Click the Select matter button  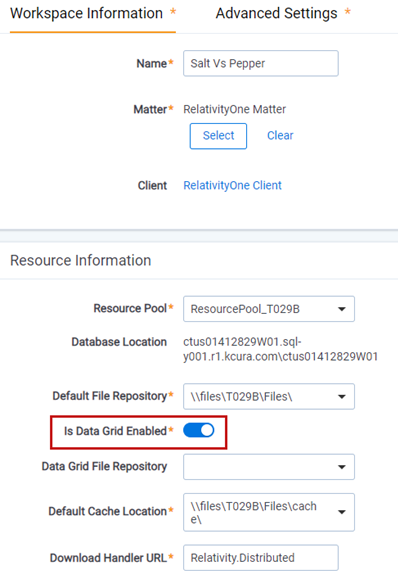click(218, 136)
